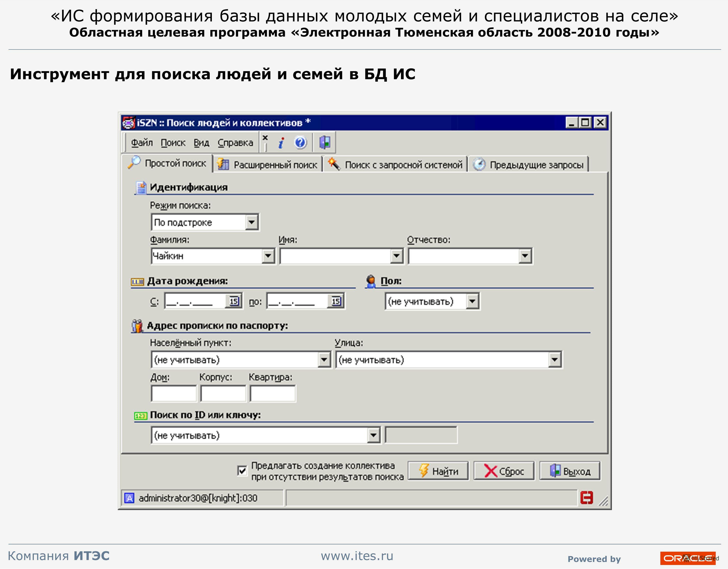Image resolution: width=728 pixels, height=569 pixels.
Task: Open the Улица dropdown
Action: [554, 360]
